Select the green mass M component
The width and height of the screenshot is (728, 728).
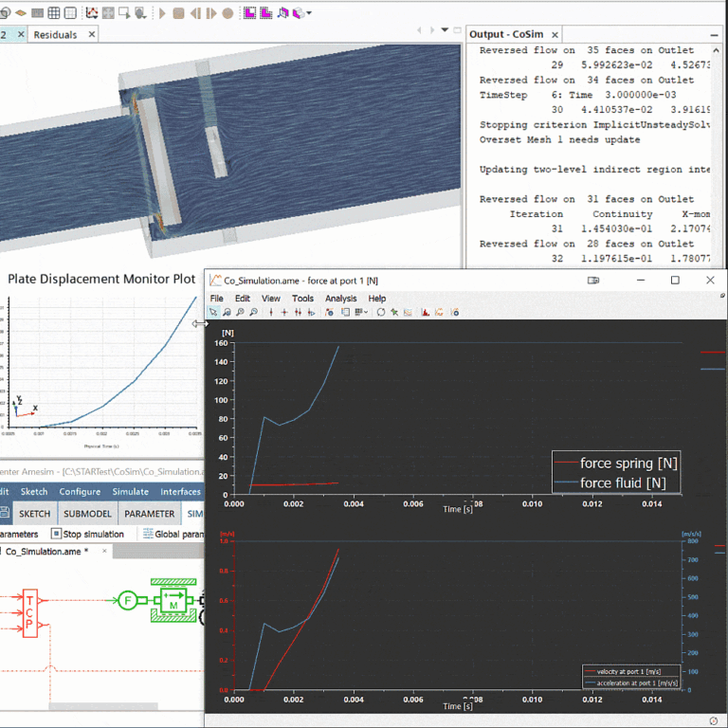(x=173, y=599)
